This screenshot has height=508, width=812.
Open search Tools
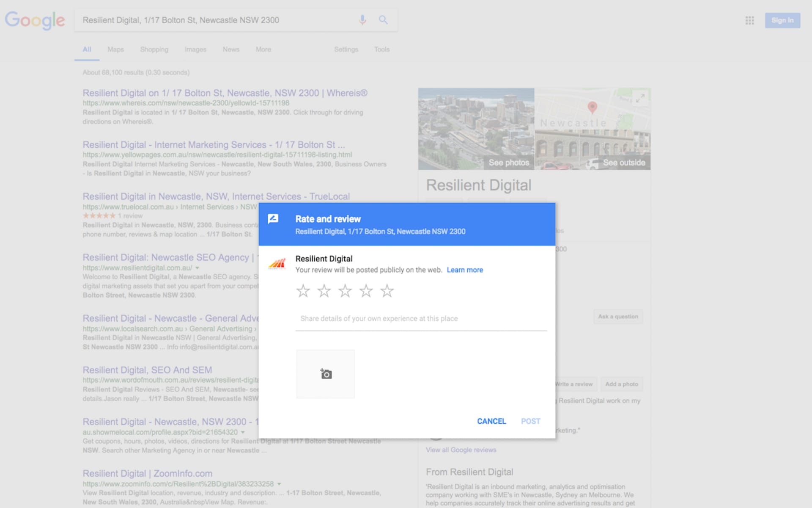point(381,50)
